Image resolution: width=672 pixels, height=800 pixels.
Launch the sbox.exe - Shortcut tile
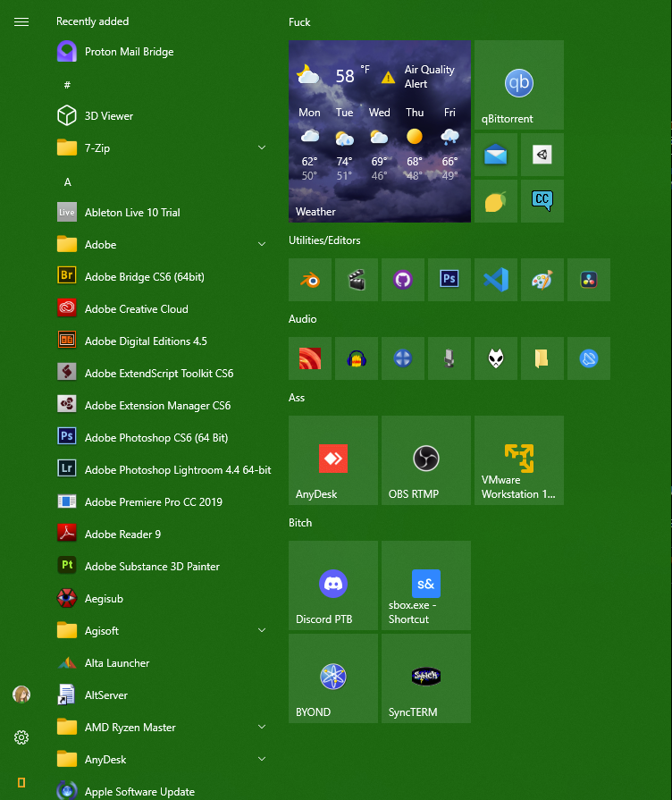(426, 585)
